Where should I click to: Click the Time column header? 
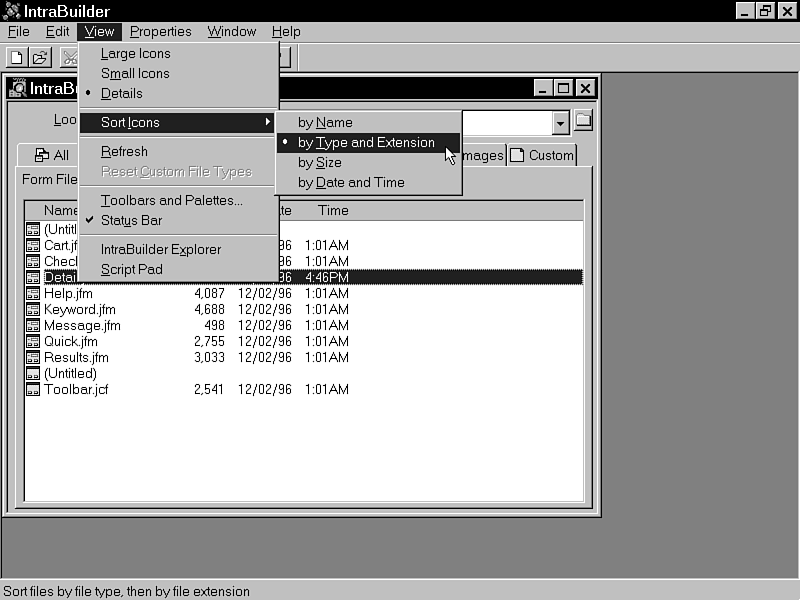tap(333, 211)
